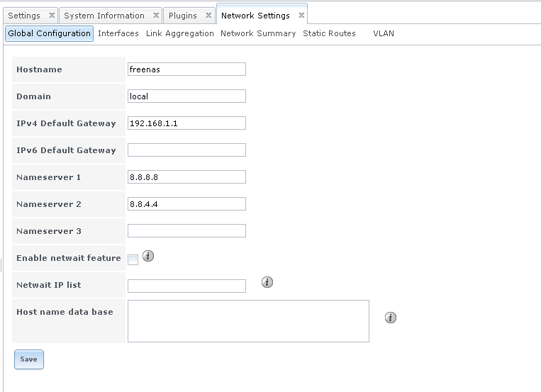
Task: Go to the Static Routes sub-tab
Action: click(x=329, y=33)
